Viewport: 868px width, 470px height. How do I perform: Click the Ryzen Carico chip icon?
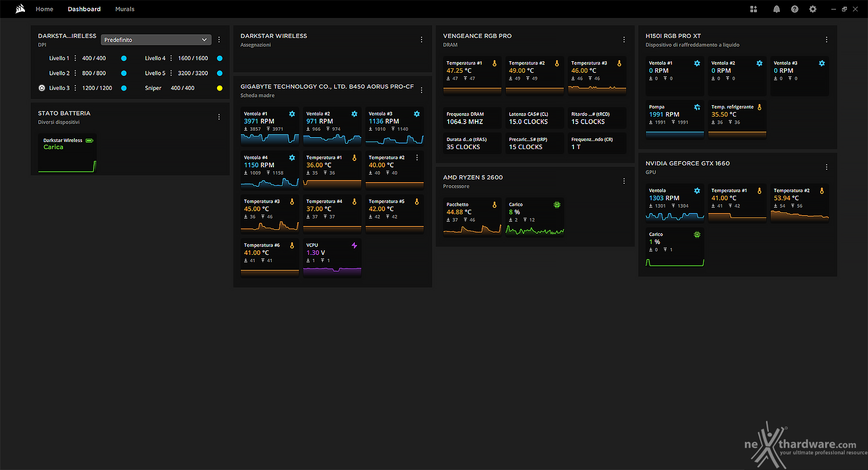557,205
